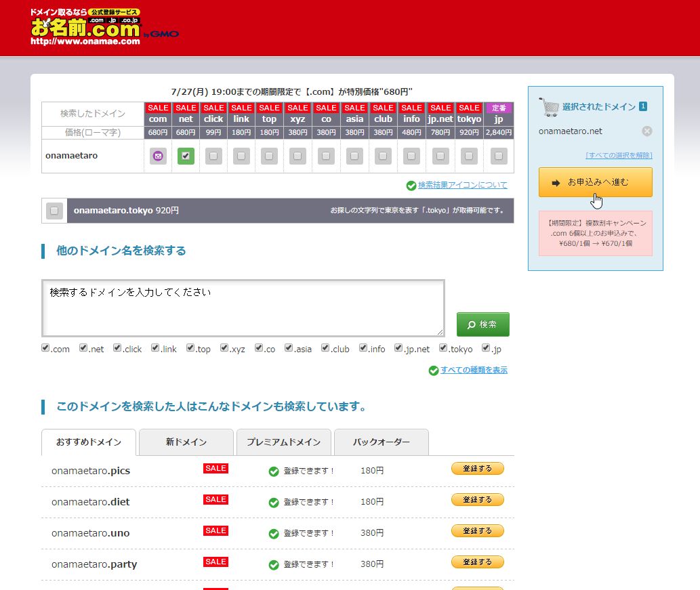Click the domain search text box
The image size is (700, 590).
tap(243, 308)
